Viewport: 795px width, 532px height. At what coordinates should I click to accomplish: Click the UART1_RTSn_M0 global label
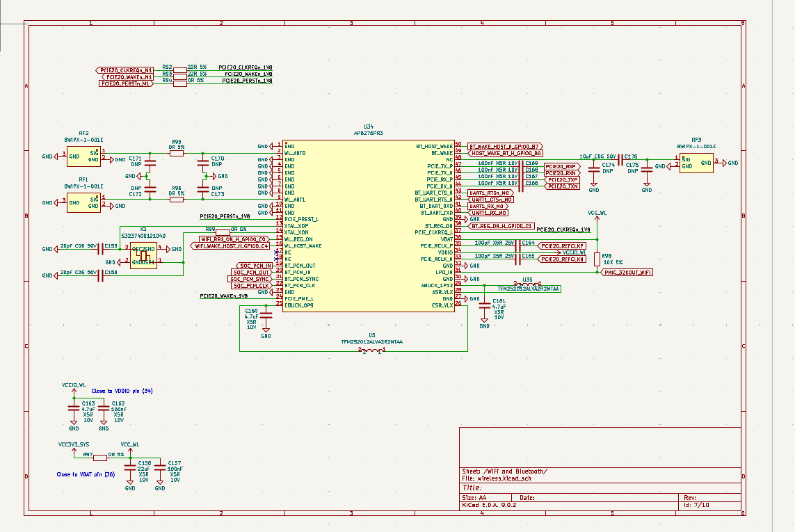click(490, 193)
